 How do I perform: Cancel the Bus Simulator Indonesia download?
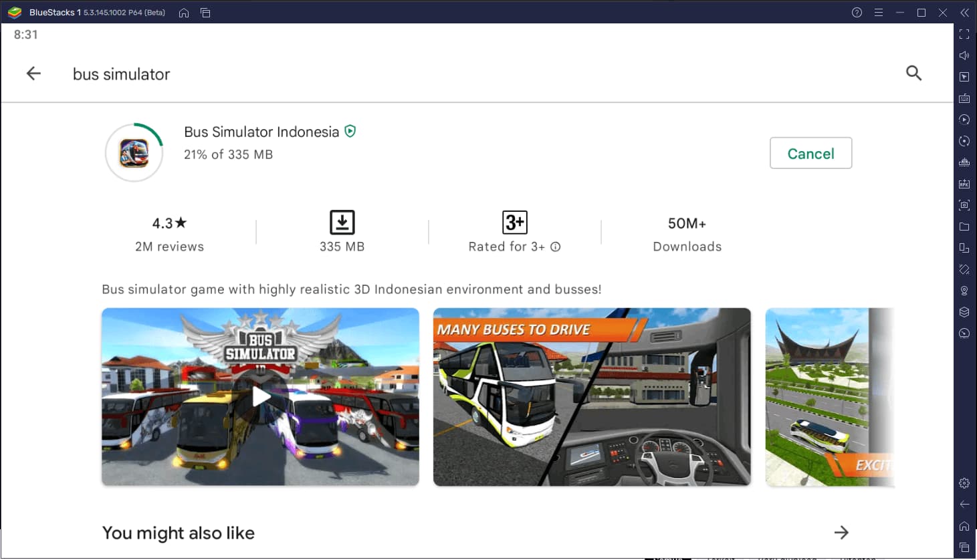810,153
